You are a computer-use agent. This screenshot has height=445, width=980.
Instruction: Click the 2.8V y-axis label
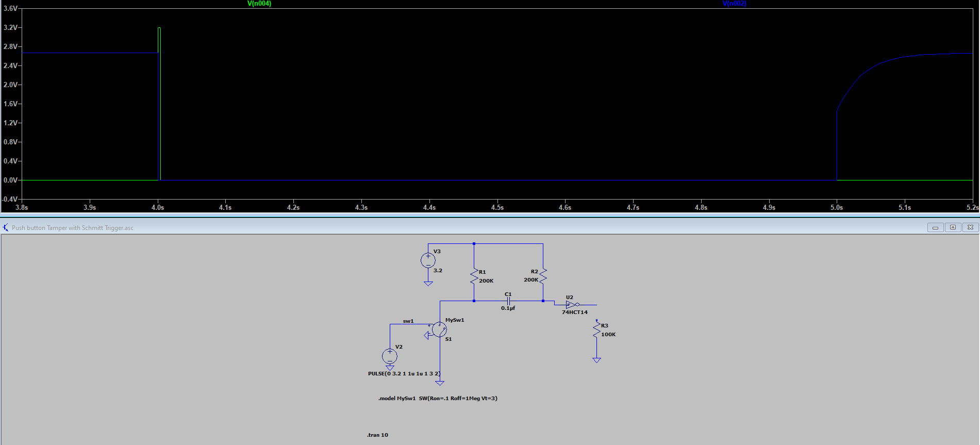point(10,46)
